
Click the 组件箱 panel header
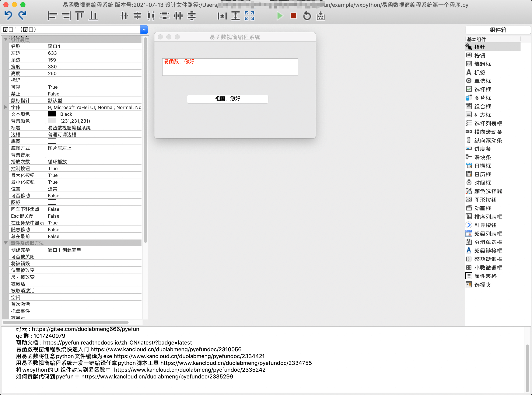point(498,30)
